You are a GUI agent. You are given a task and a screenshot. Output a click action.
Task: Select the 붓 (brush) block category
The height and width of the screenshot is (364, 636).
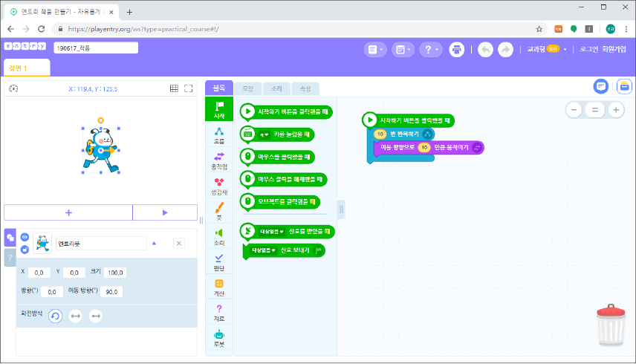[x=219, y=210]
